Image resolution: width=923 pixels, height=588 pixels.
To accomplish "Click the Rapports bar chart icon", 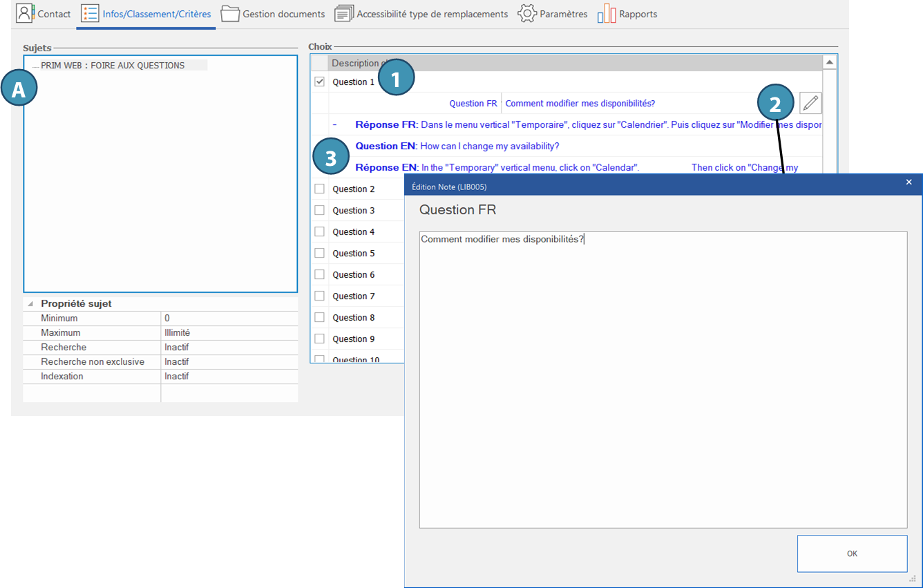I will pos(607,14).
